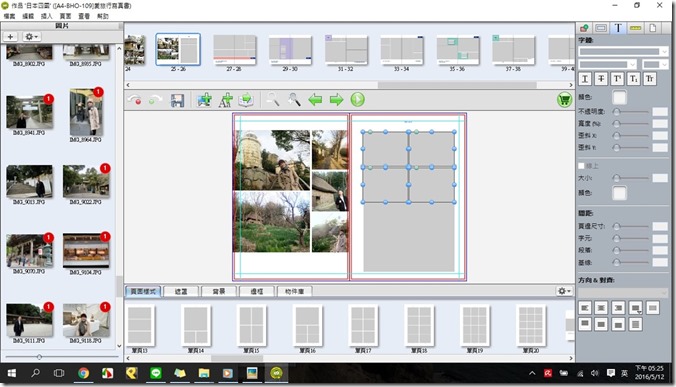
Task: Click the zoom out magnifier icon
Action: tap(272, 100)
